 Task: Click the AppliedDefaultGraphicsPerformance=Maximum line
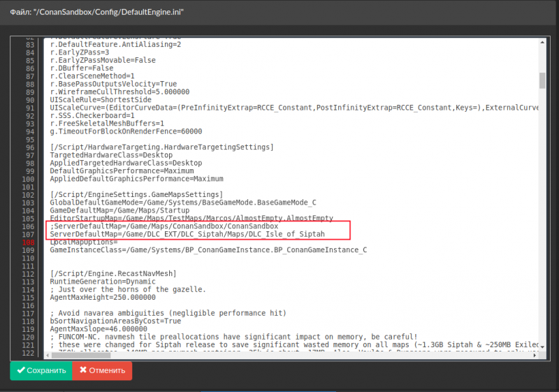pyautogui.click(x=136, y=179)
